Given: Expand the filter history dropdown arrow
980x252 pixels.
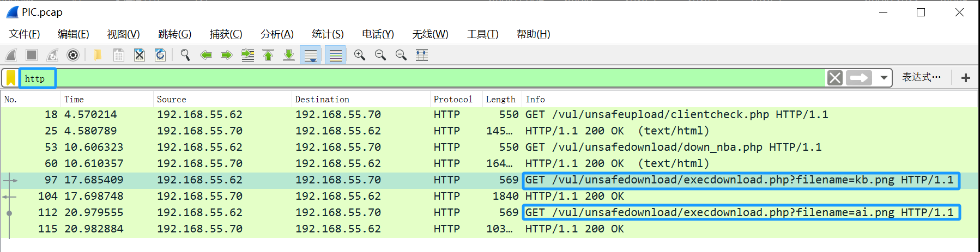Looking at the screenshot, I should coord(884,78).
